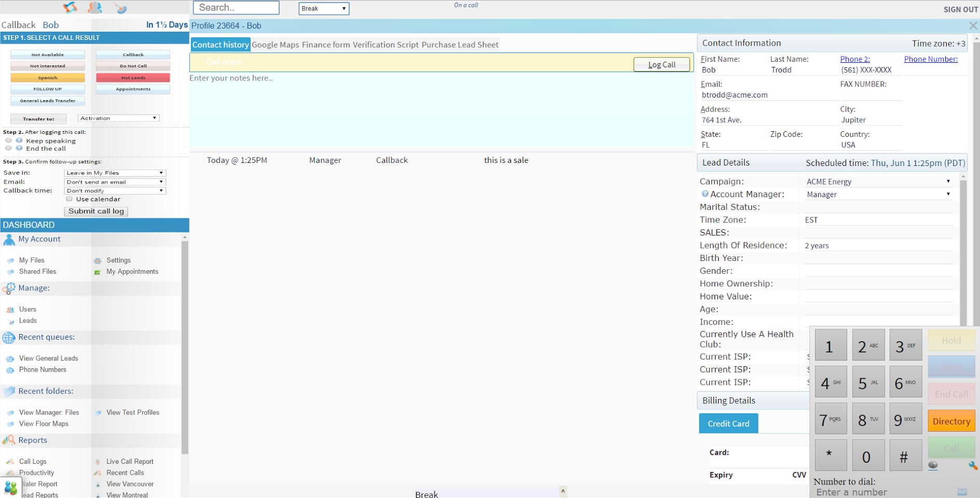Click the keyboard icon in dial field
980x498 pixels.
click(962, 492)
